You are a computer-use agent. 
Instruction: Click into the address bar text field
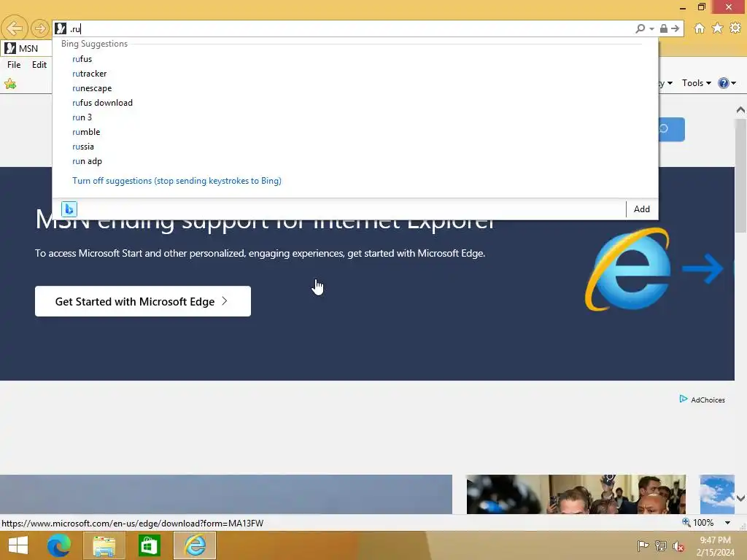tap(350, 28)
